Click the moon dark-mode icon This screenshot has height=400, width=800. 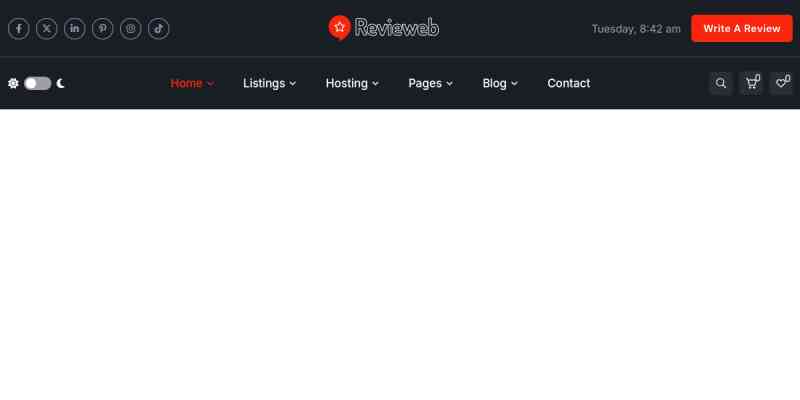tap(61, 83)
